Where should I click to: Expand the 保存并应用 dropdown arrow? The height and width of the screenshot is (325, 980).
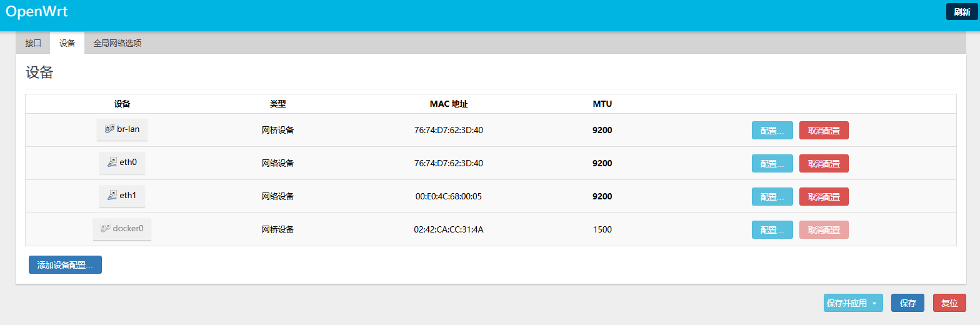pyautogui.click(x=874, y=304)
